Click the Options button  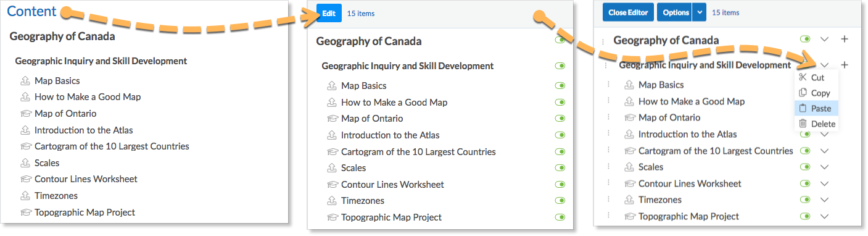click(674, 12)
